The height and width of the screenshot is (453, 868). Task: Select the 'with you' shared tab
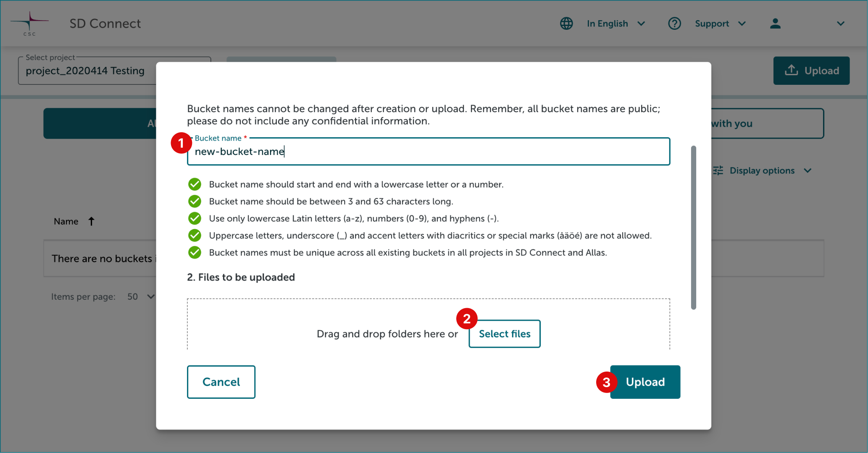pos(767,123)
